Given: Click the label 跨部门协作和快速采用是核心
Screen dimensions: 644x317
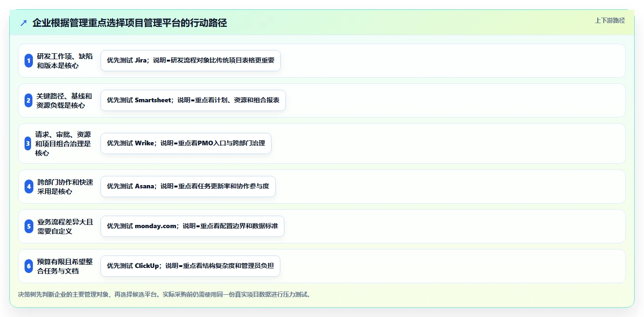Looking at the screenshot, I should pyautogui.click(x=65, y=186).
